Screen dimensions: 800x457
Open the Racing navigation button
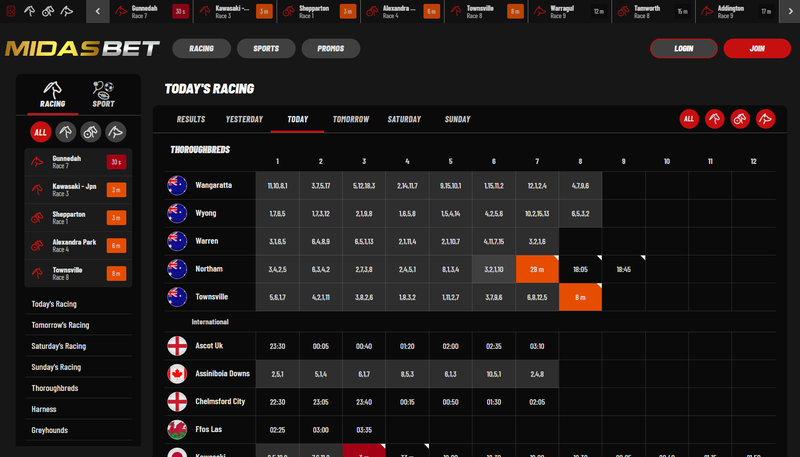(202, 48)
